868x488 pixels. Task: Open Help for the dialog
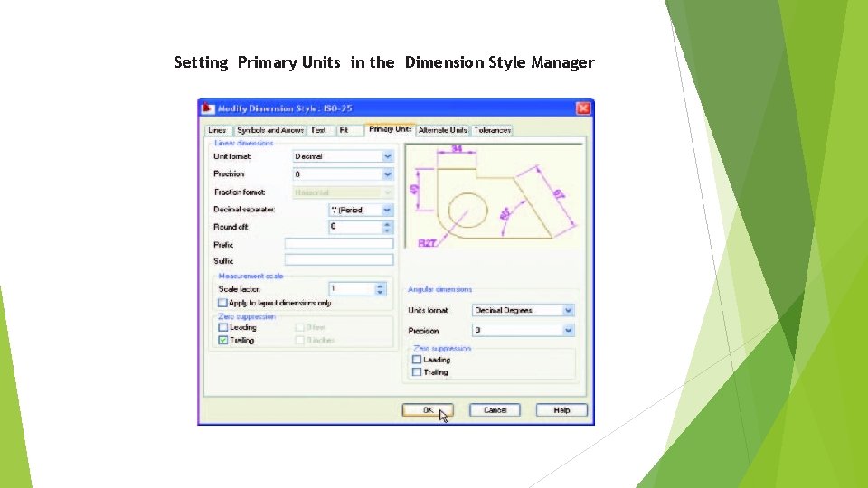pyautogui.click(x=561, y=410)
